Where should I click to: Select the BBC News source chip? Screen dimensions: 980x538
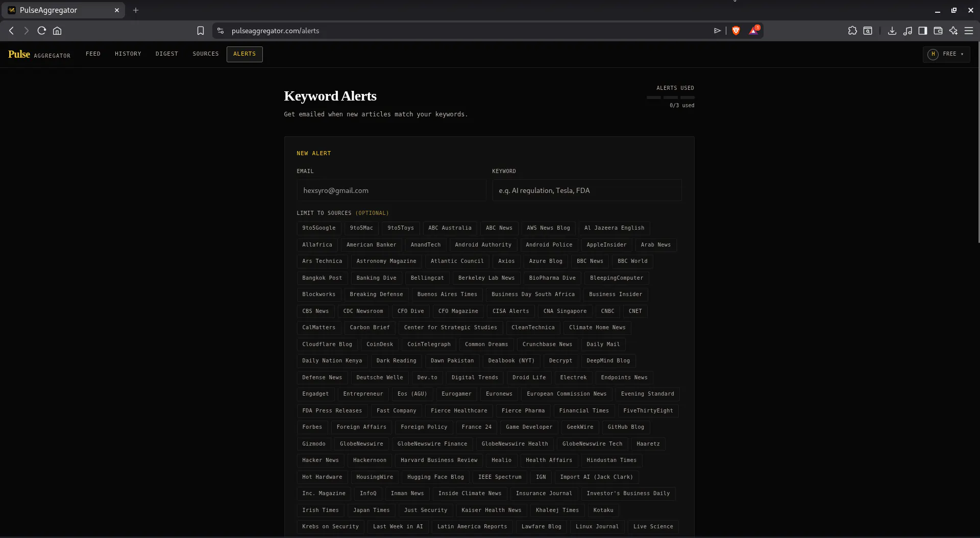click(590, 261)
